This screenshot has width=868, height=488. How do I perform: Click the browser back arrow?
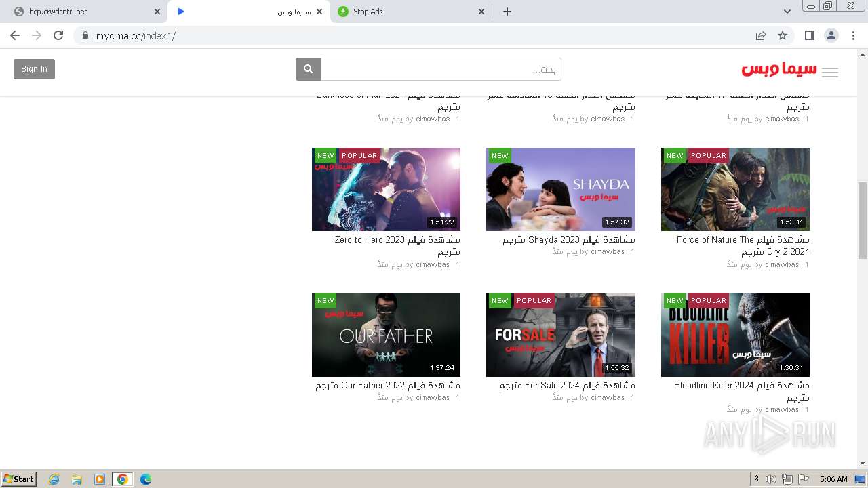[15, 35]
